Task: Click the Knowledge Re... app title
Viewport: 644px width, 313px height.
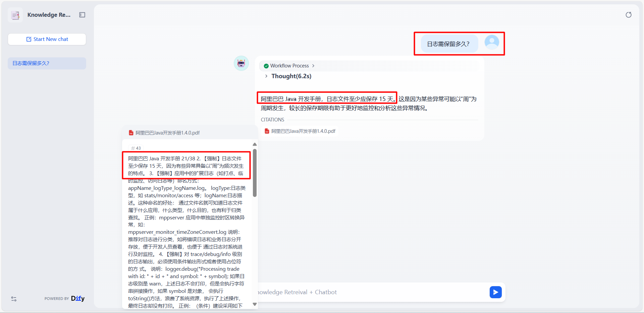Action: coord(49,15)
